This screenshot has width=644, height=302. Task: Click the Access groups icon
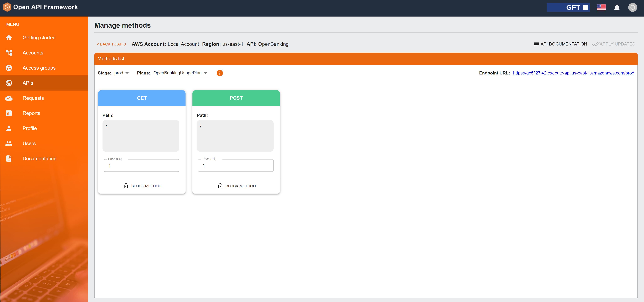[9, 68]
